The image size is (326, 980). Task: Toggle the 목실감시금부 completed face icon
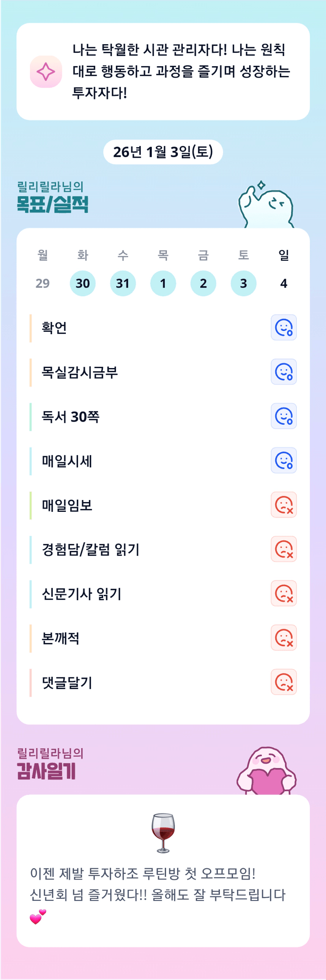283,372
